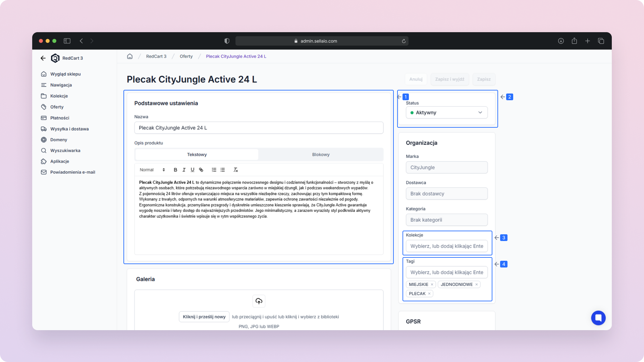Open the Normal text style dropdown
Viewport: 644px width, 362px height.
152,170
